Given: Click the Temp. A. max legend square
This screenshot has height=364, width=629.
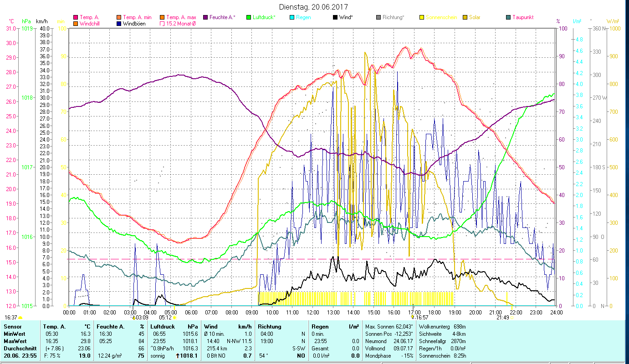Looking at the screenshot, I should tap(162, 17).
